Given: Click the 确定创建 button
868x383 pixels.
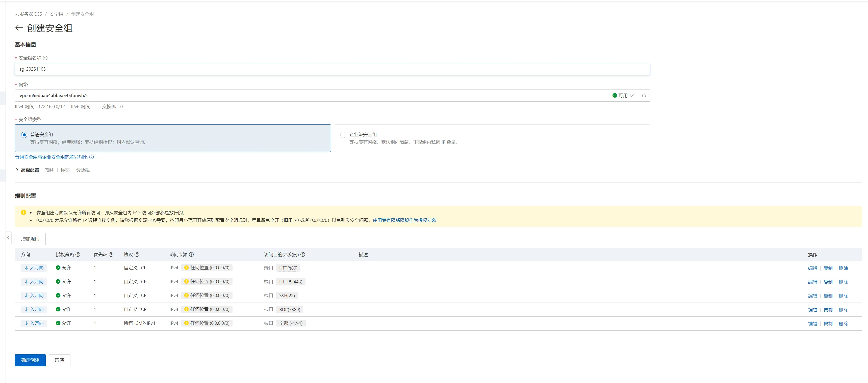Looking at the screenshot, I should [x=30, y=360].
